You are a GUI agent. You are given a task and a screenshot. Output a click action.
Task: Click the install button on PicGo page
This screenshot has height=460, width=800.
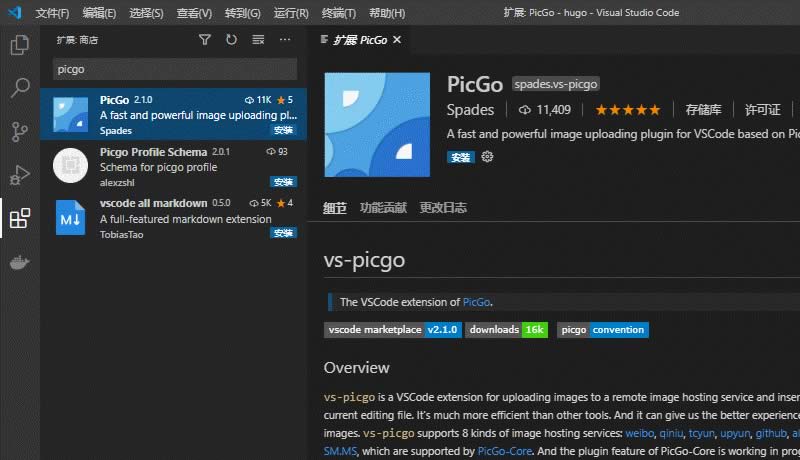pyautogui.click(x=461, y=157)
